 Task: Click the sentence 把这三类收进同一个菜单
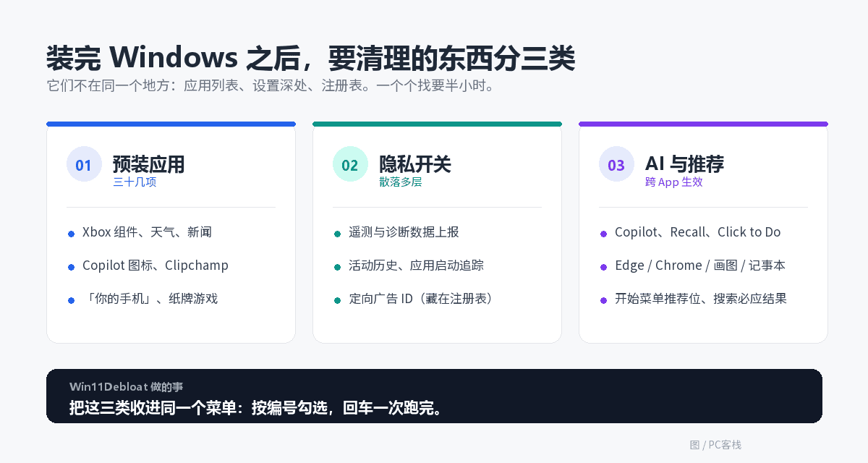tap(256, 407)
